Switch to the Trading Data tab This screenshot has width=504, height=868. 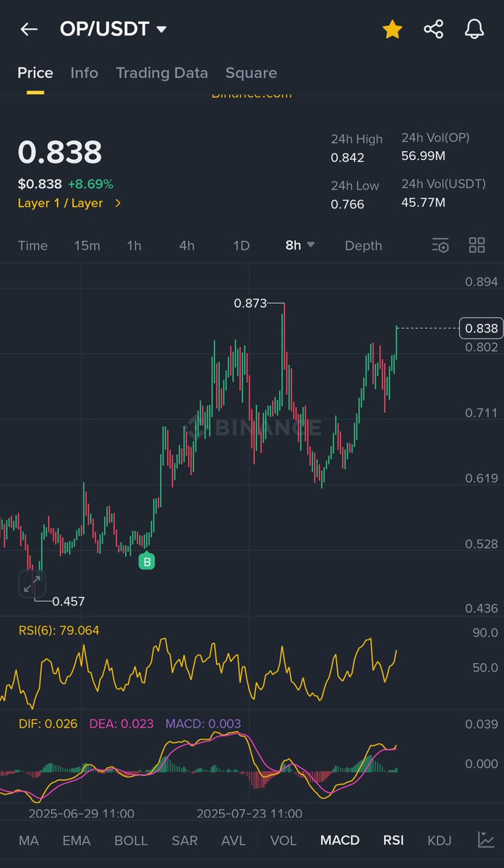coord(162,73)
